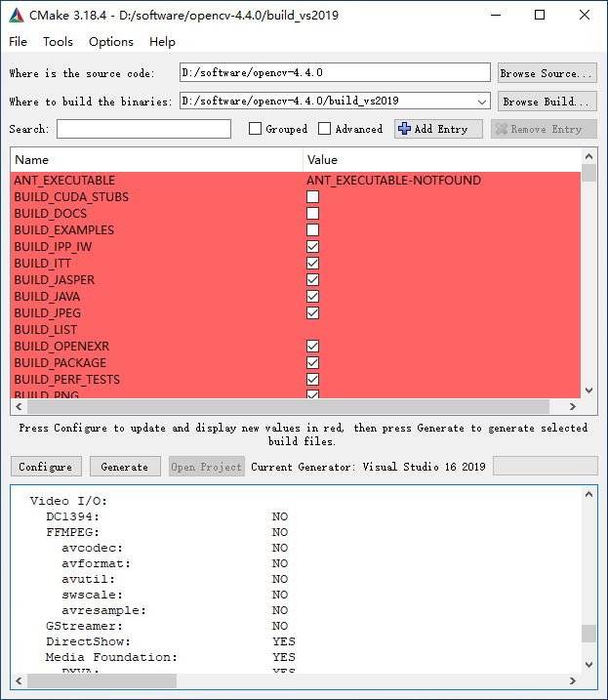The image size is (608, 700).
Task: Open the File menu
Action: pos(18,42)
